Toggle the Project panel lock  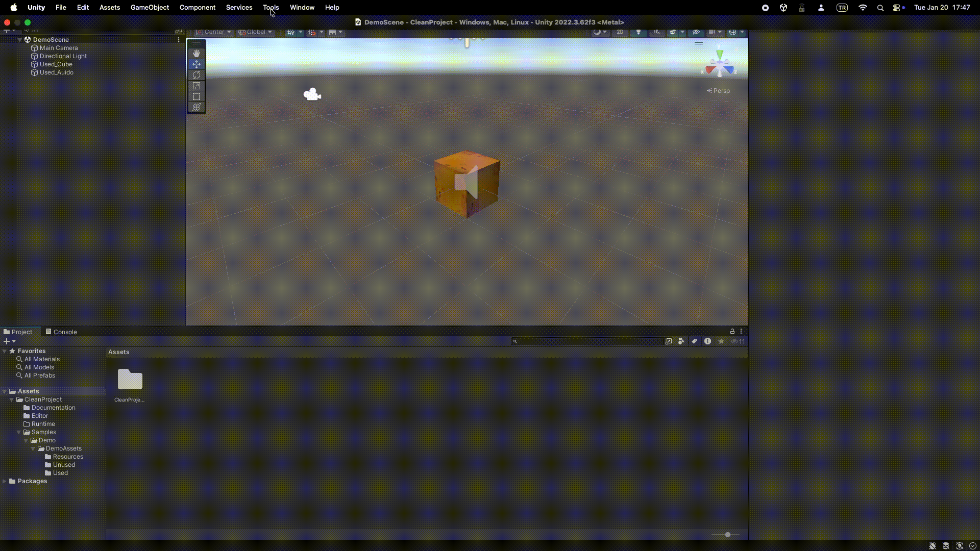pos(732,331)
